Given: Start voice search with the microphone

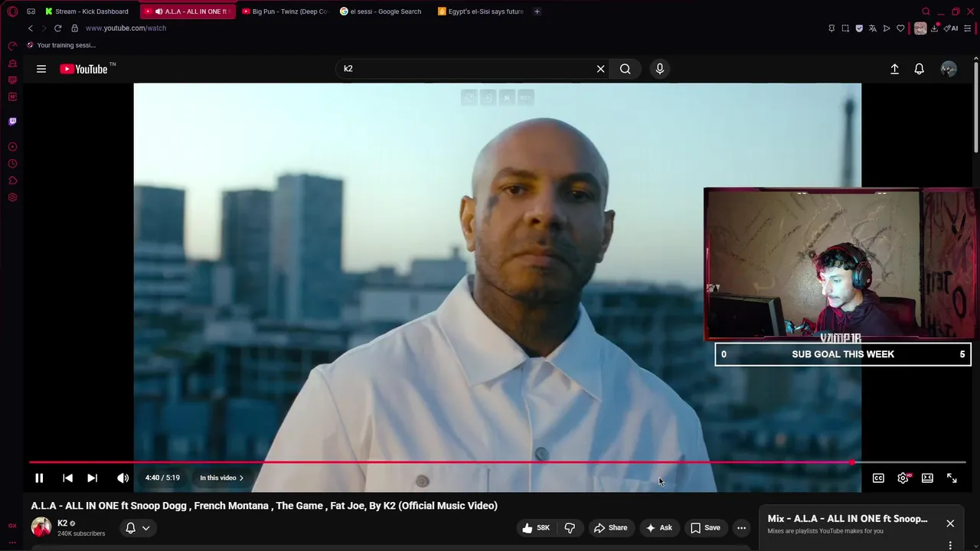Looking at the screenshot, I should point(660,69).
